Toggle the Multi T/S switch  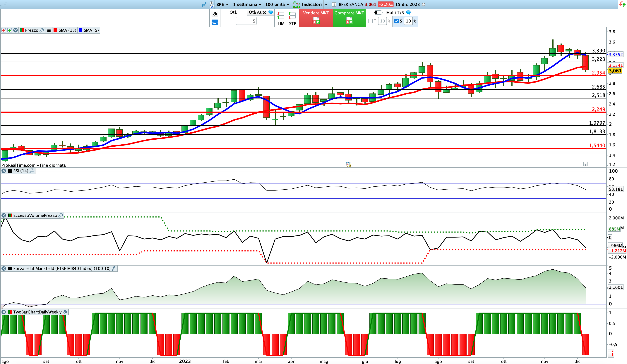378,12
